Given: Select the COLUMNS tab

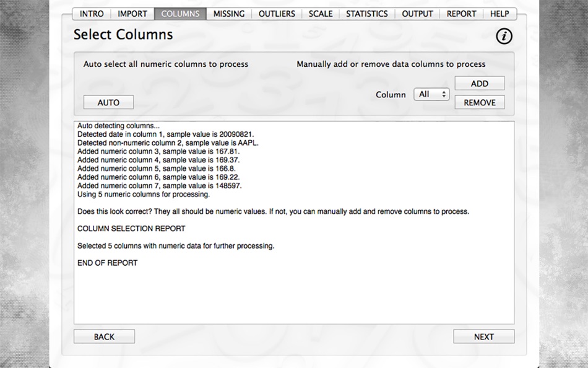Looking at the screenshot, I should [x=180, y=14].
